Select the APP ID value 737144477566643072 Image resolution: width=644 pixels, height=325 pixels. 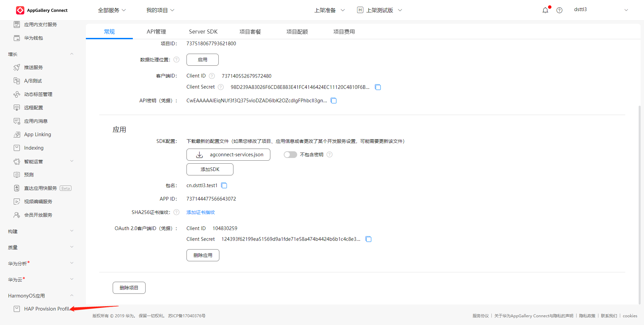211,199
